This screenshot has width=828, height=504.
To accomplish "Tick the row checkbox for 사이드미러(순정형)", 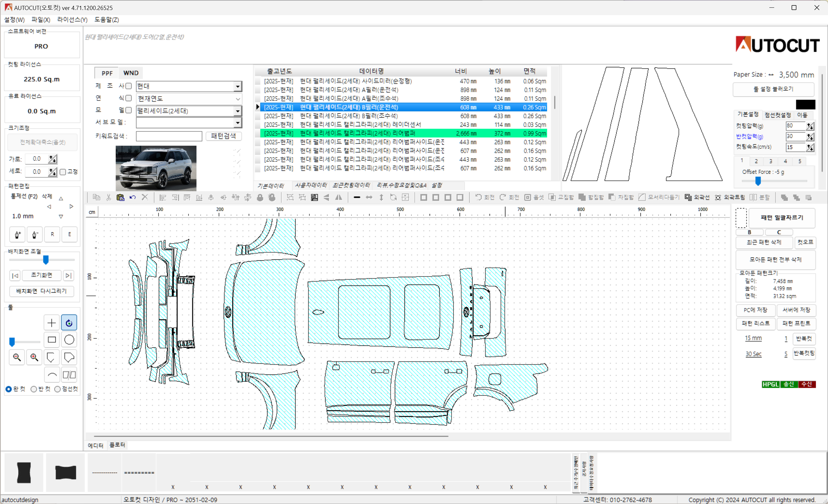I will point(258,81).
